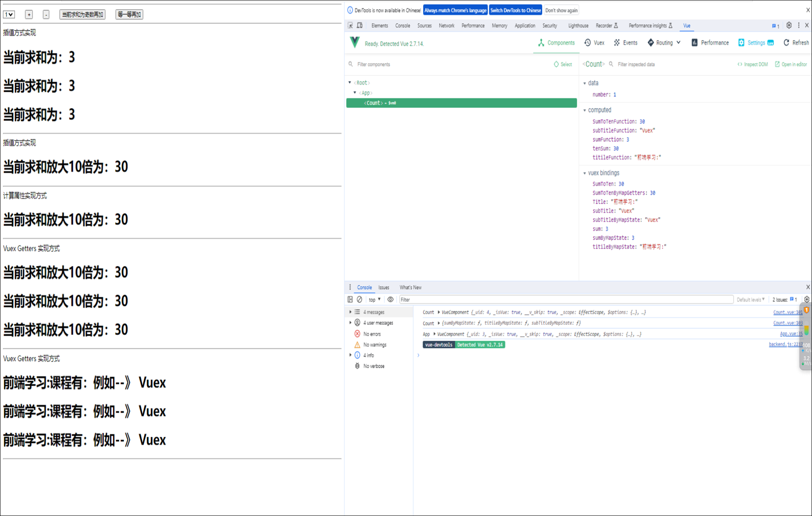Open the drawer three-dot menu icon
Screen dimensions: 812x516
click(350, 287)
